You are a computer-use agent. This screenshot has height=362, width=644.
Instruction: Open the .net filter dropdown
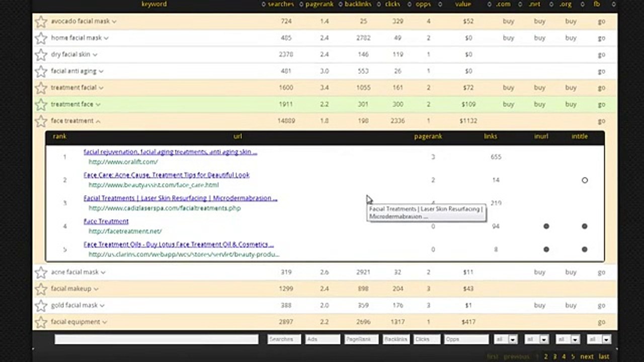(536, 339)
